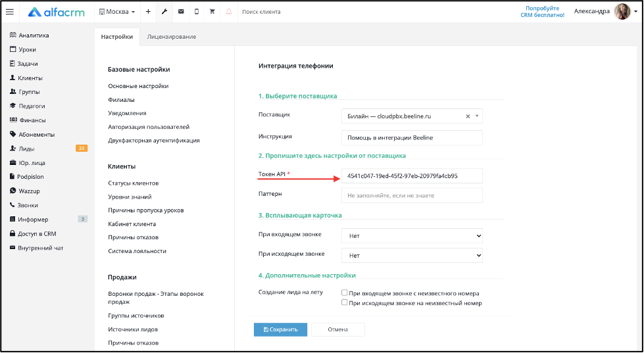The image size is (644, 353).
Task: Click the plus add icon in top bar
Action: click(148, 12)
